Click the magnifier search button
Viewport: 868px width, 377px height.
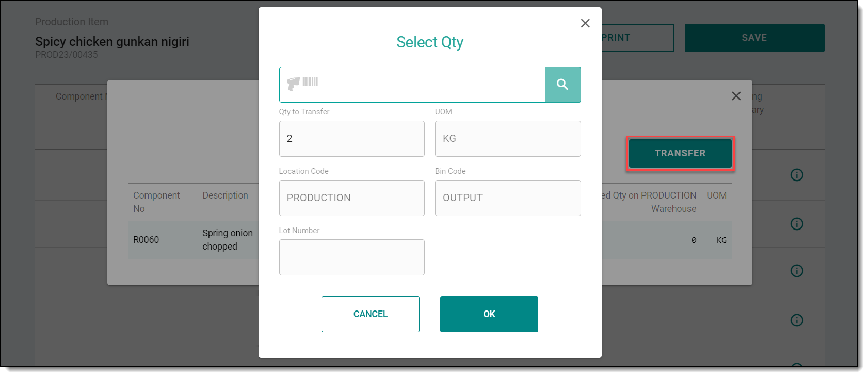coord(562,85)
